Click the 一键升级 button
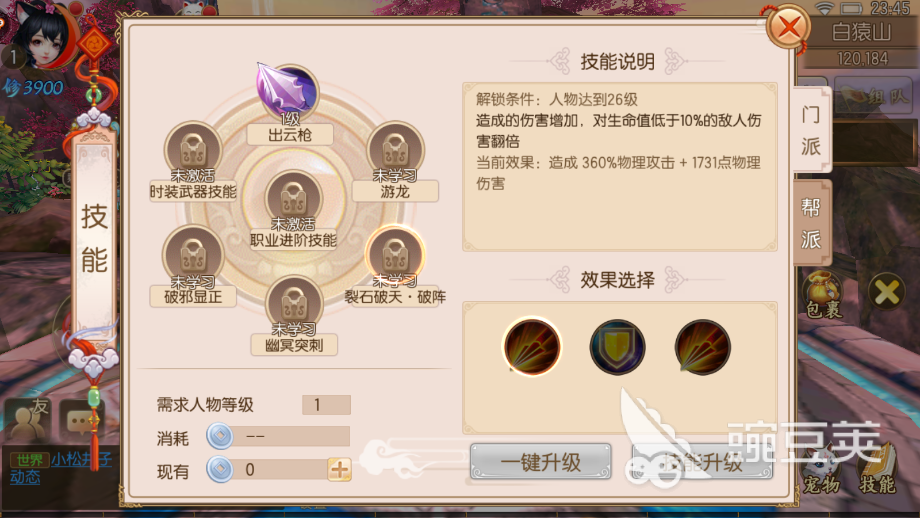This screenshot has height=518, width=920. pyautogui.click(x=540, y=462)
